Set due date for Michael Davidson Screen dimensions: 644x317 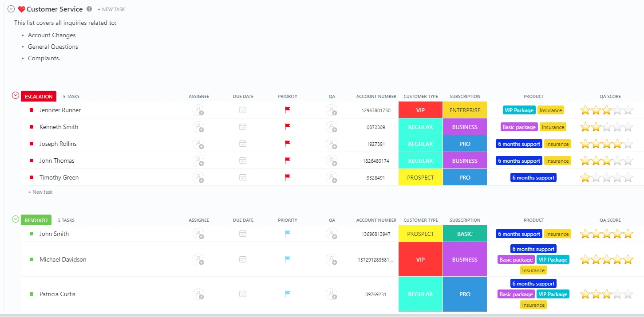243,259
